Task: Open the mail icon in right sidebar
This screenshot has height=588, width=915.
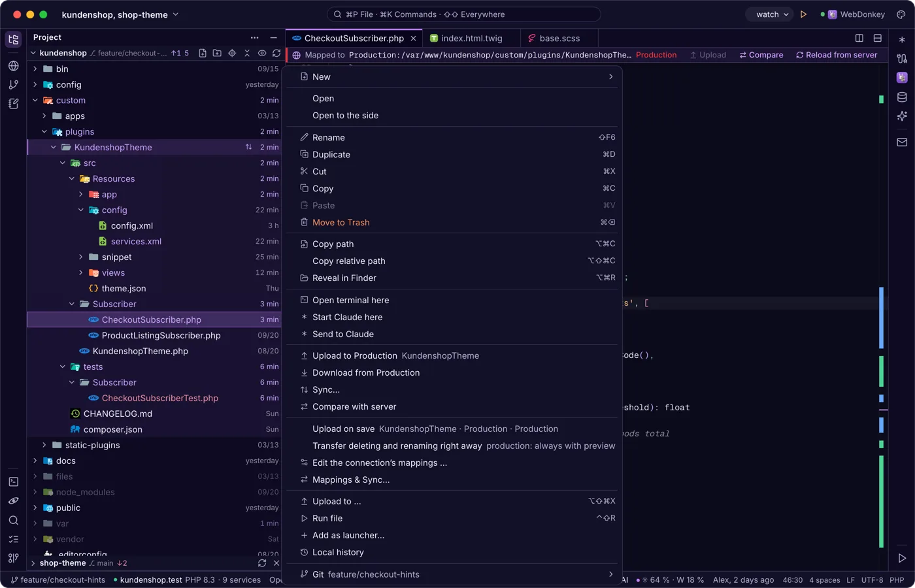Action: [902, 142]
